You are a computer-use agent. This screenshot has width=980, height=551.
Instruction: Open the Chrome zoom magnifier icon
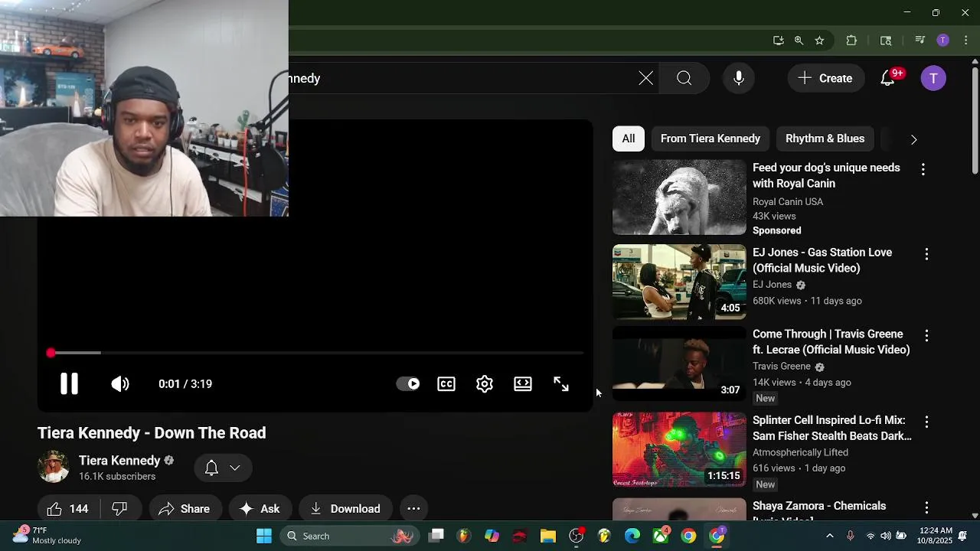tap(799, 41)
